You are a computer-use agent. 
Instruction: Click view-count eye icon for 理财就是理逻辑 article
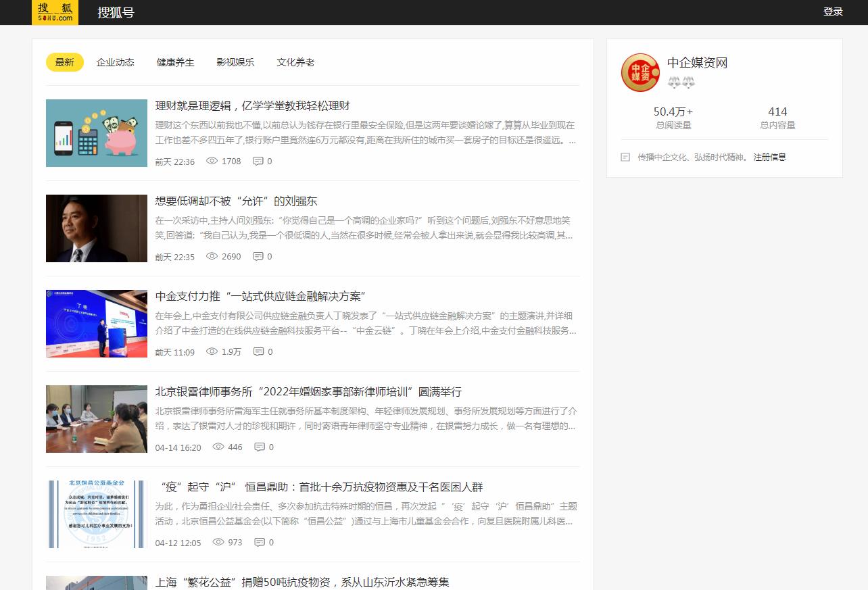point(212,161)
